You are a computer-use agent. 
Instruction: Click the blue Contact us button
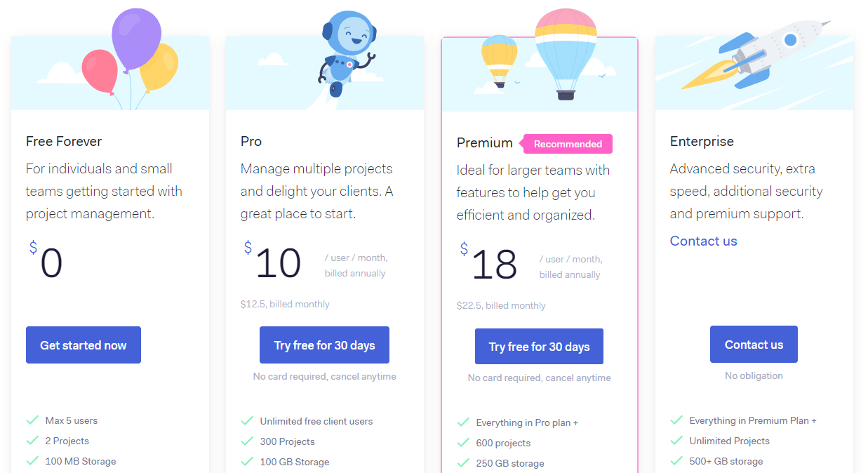[x=754, y=345]
